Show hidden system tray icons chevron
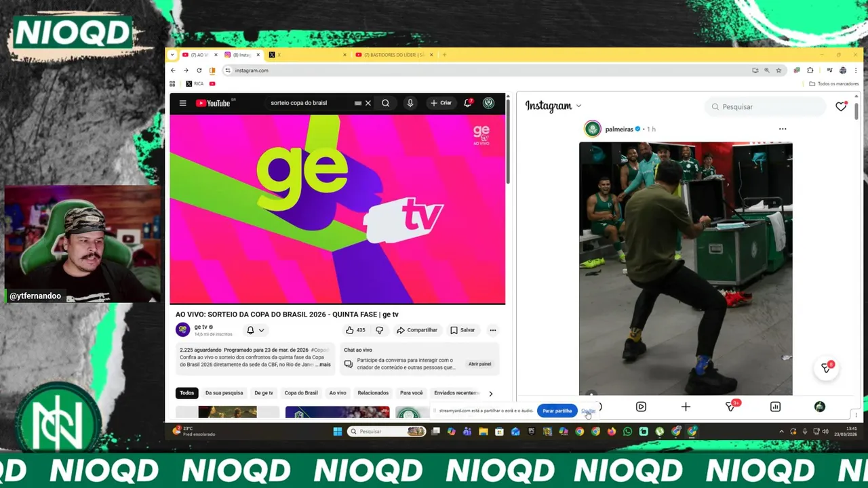Viewport: 868px width, 488px height. (781, 431)
